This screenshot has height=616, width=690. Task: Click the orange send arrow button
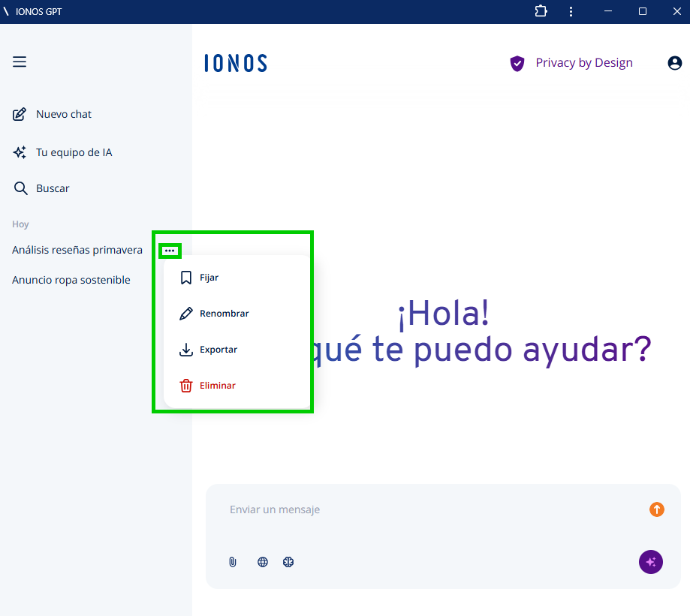click(656, 509)
